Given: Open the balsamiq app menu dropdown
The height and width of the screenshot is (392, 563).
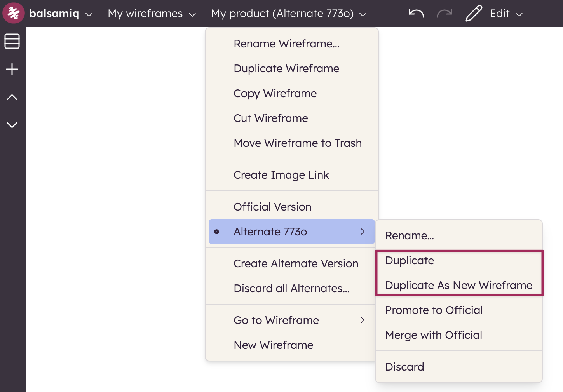Looking at the screenshot, I should tap(61, 14).
